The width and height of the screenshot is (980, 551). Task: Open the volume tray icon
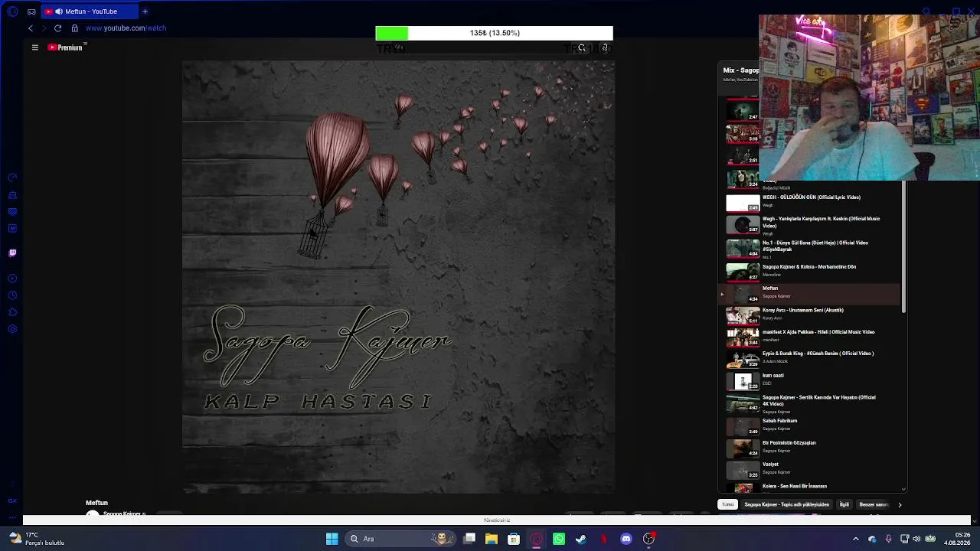[x=916, y=539]
